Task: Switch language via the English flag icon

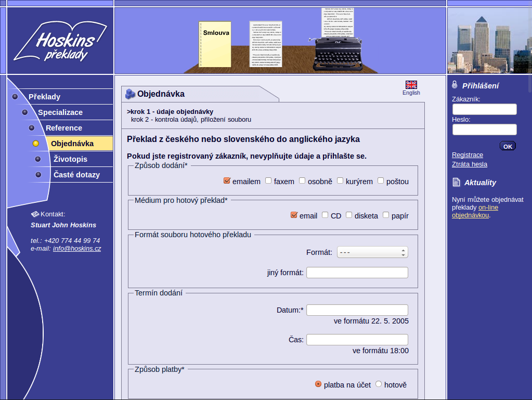Action: click(x=411, y=85)
